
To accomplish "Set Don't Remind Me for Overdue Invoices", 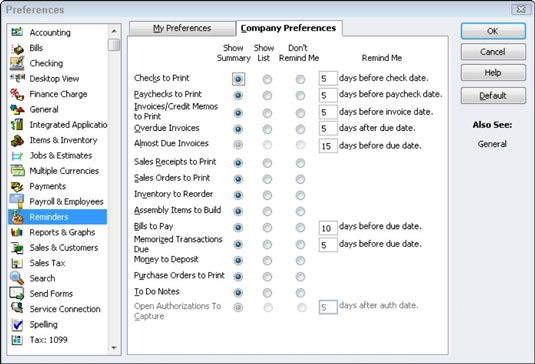I will click(300, 129).
